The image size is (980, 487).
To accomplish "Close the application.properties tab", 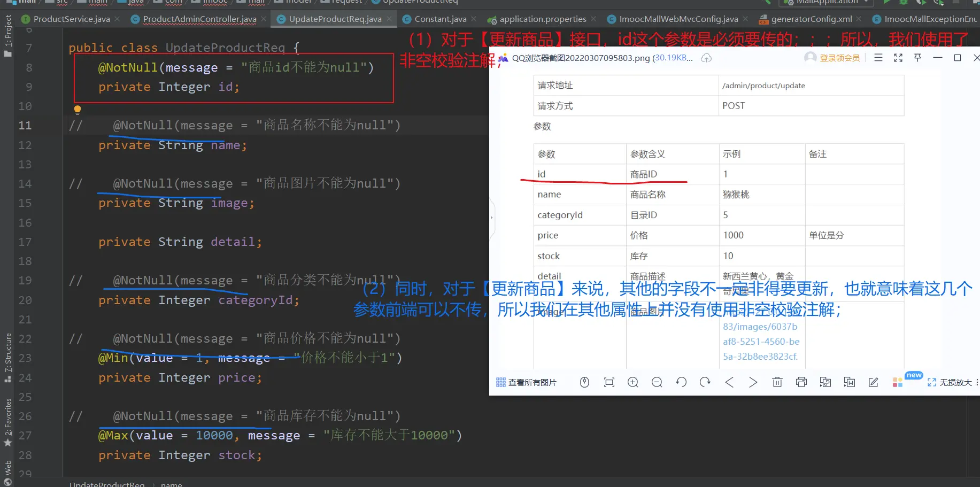I will (x=593, y=19).
